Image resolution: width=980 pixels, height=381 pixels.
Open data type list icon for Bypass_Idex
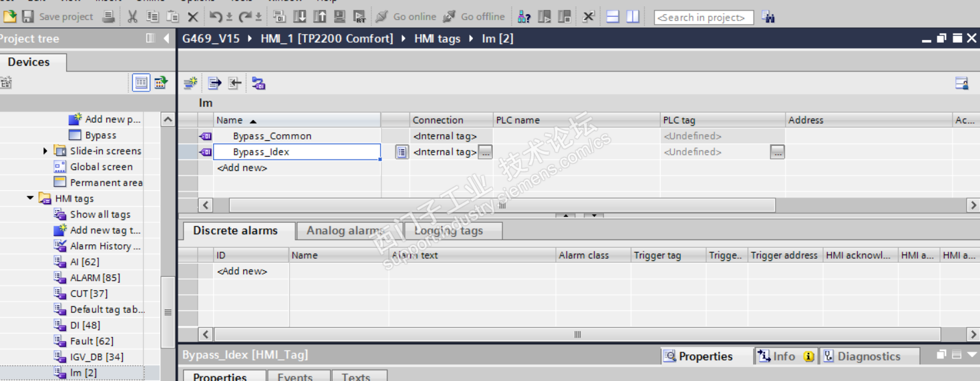coord(401,152)
